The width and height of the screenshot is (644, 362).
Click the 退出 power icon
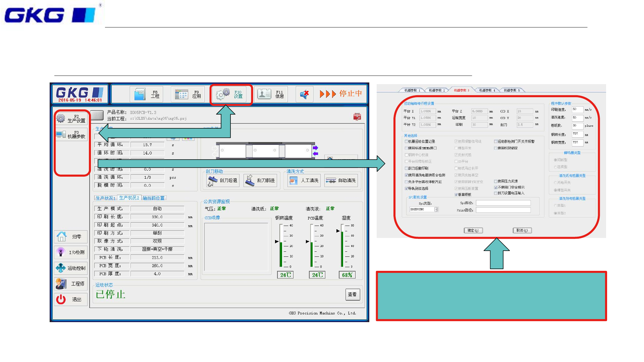click(61, 299)
